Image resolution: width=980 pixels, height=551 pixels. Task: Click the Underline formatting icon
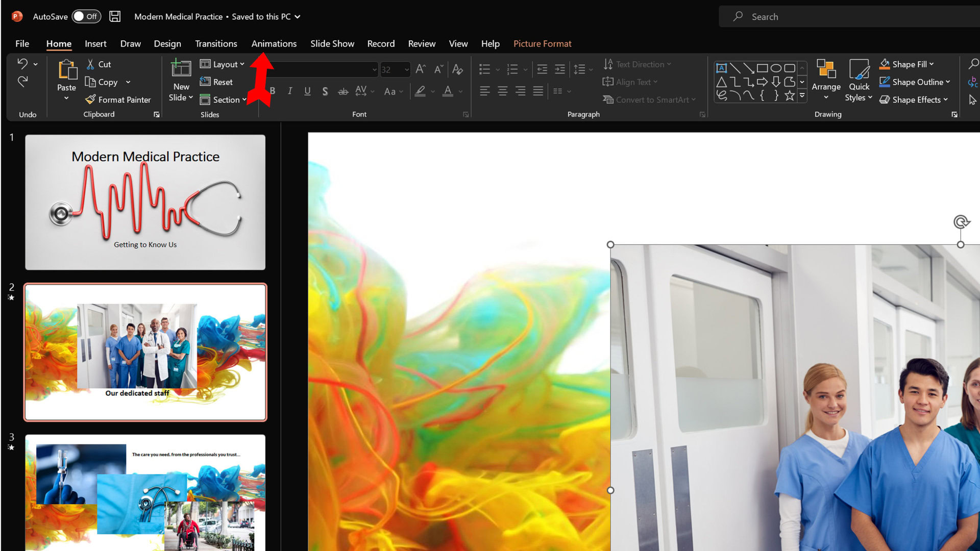tap(307, 91)
